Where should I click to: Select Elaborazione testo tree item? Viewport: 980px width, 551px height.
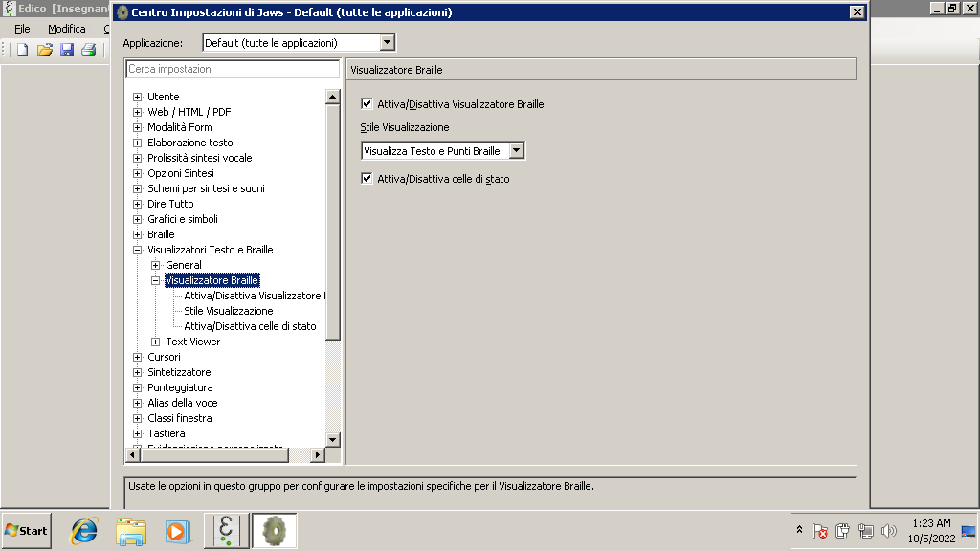[190, 143]
